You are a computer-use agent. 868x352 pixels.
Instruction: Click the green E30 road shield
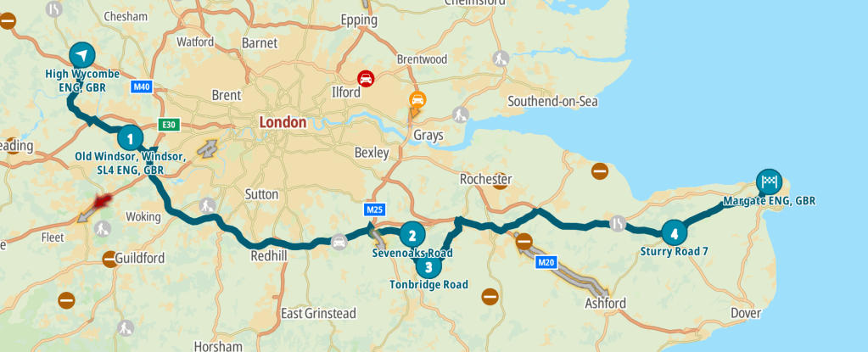click(x=169, y=125)
